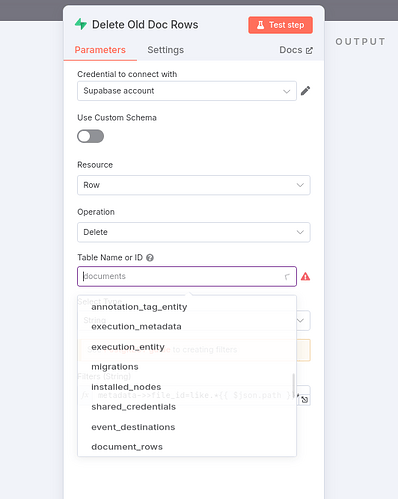Expand the Select Type dropdown chevron
This screenshot has width=398, height=499.
[300, 321]
